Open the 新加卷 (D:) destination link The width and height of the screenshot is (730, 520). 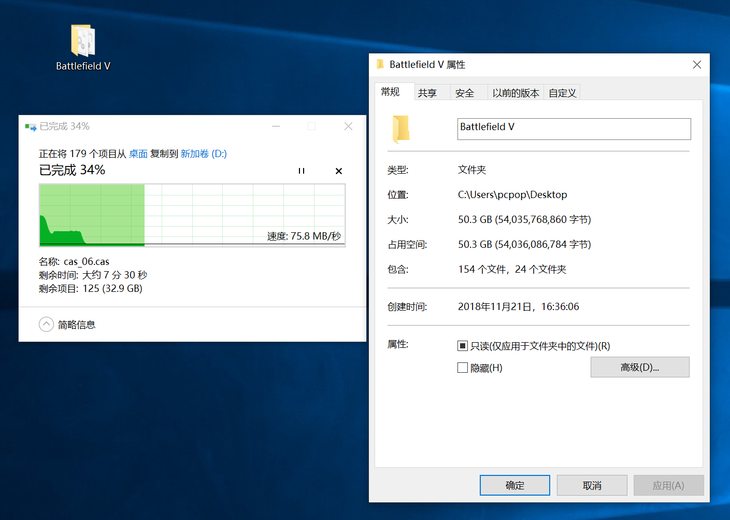click(x=203, y=154)
